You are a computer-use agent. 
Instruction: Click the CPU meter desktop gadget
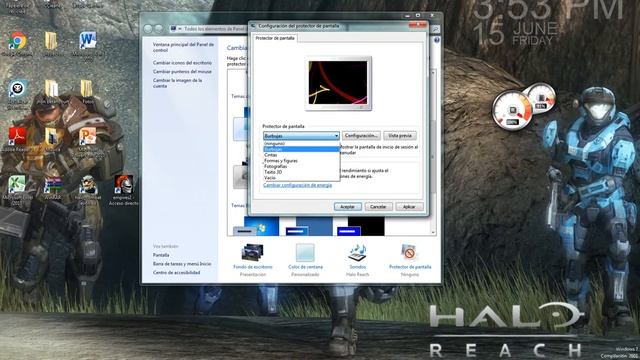512,111
